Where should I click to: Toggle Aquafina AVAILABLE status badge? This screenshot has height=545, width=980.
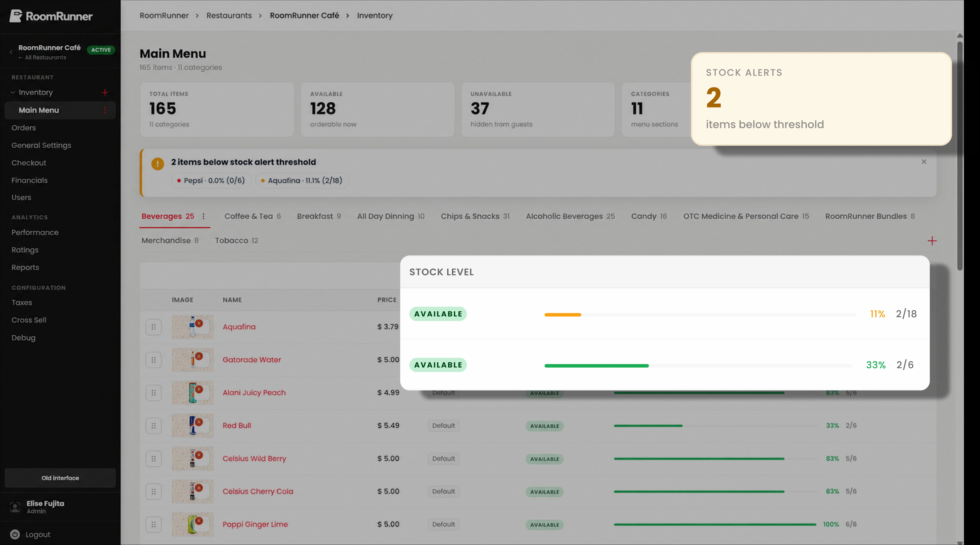pos(438,314)
